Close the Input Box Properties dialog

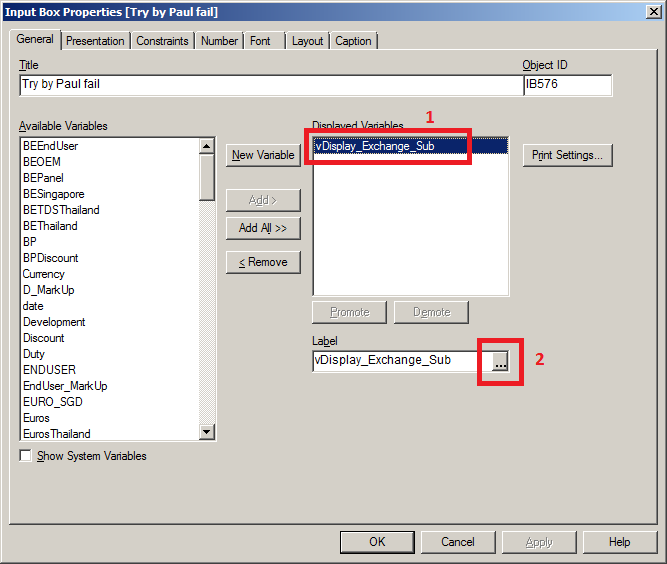click(x=653, y=11)
